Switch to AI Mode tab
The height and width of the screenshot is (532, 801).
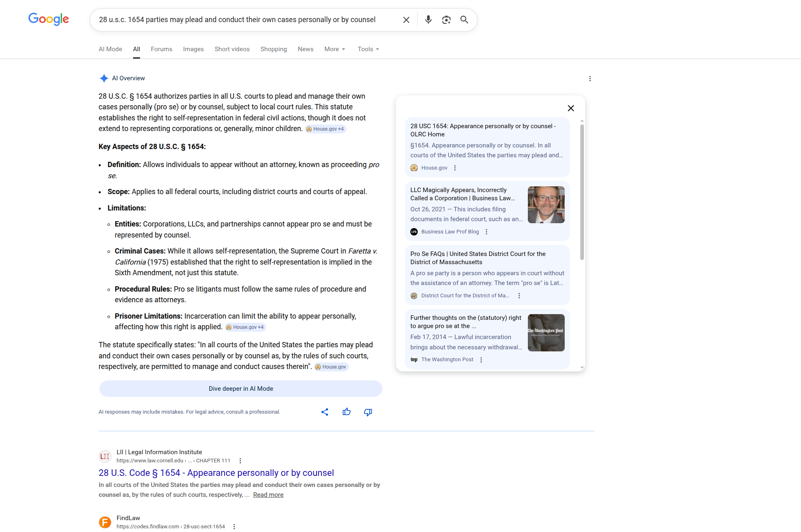(110, 49)
